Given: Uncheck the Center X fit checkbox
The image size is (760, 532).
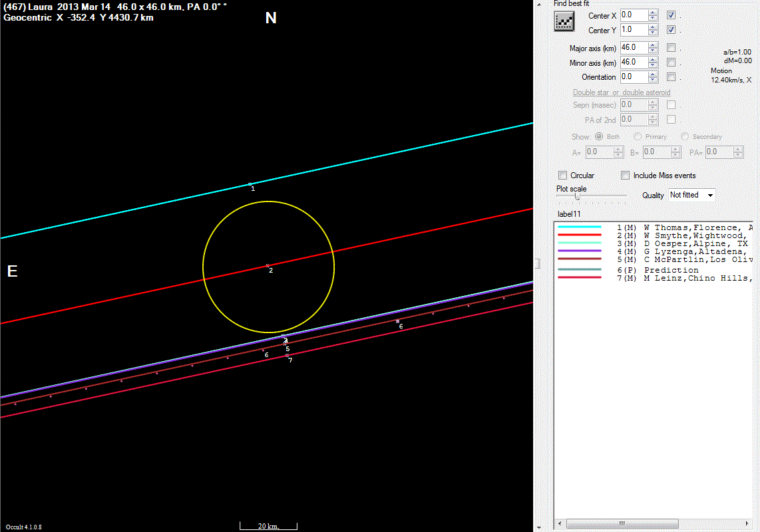Looking at the screenshot, I should click(x=671, y=15).
